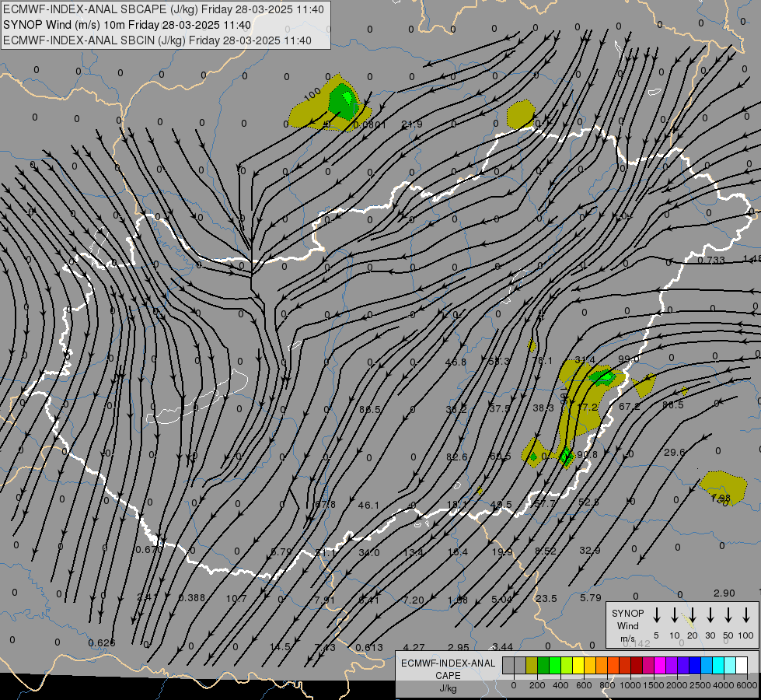Viewport: 761px width, 700px height.
Task: Click the map value 37.5
Action: (x=499, y=408)
